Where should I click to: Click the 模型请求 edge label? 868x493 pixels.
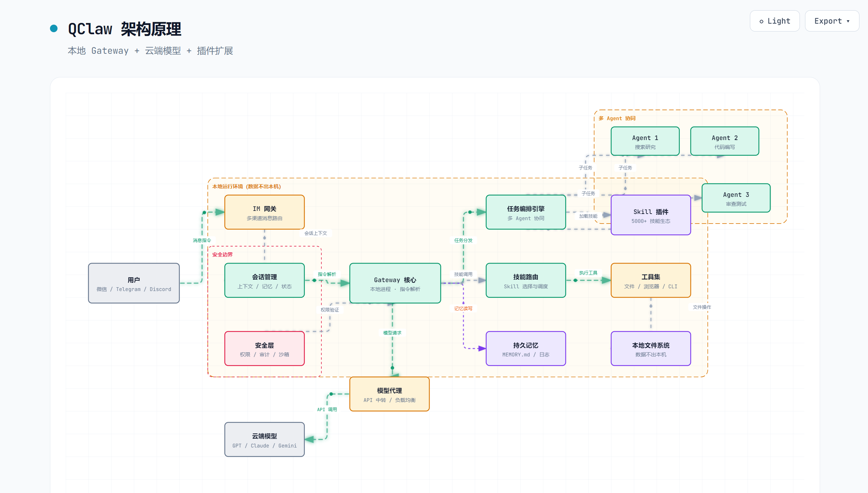tap(392, 333)
